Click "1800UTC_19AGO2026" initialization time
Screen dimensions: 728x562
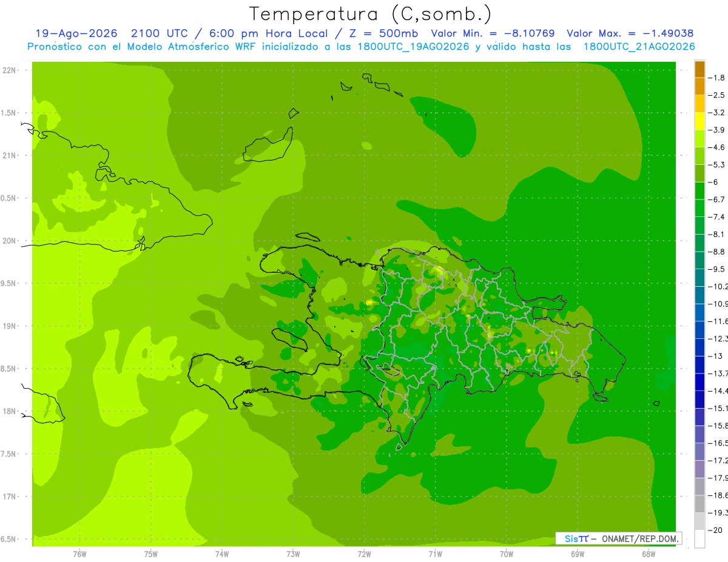pos(414,47)
